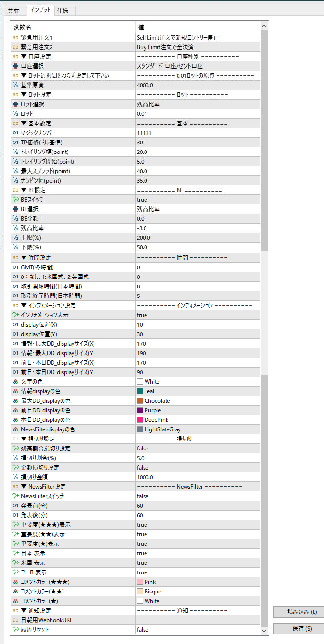Click the string icon beside 日報用WebhookURL
The image size is (324, 644).
[x=15, y=620]
